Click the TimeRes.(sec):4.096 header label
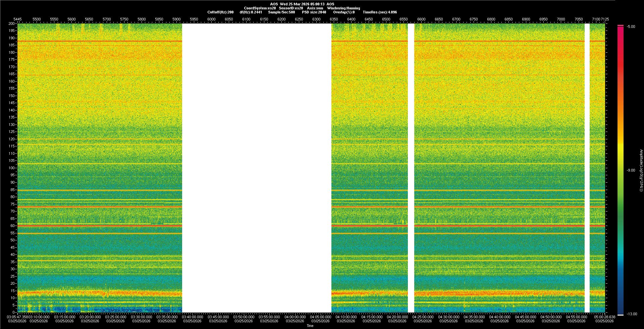 click(380, 12)
